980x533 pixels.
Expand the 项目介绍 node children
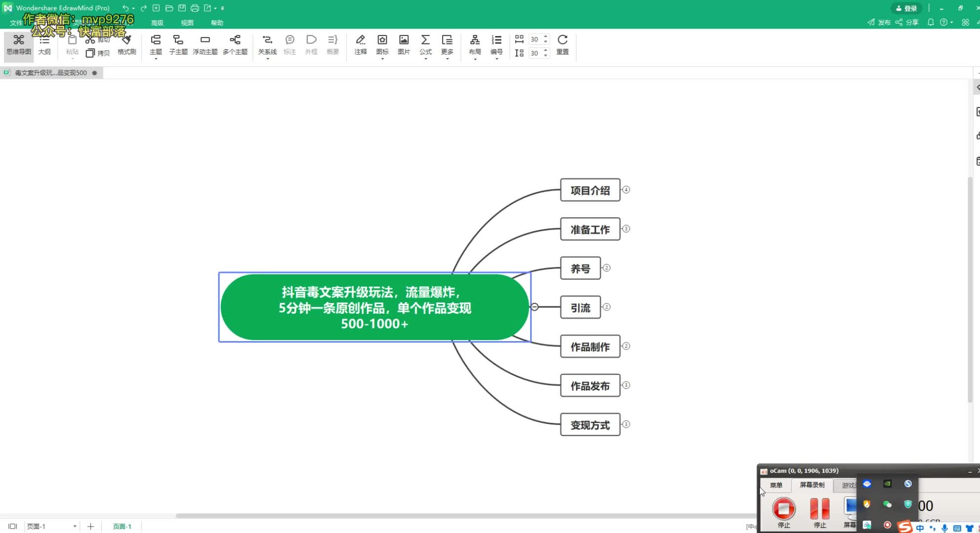pyautogui.click(x=626, y=190)
